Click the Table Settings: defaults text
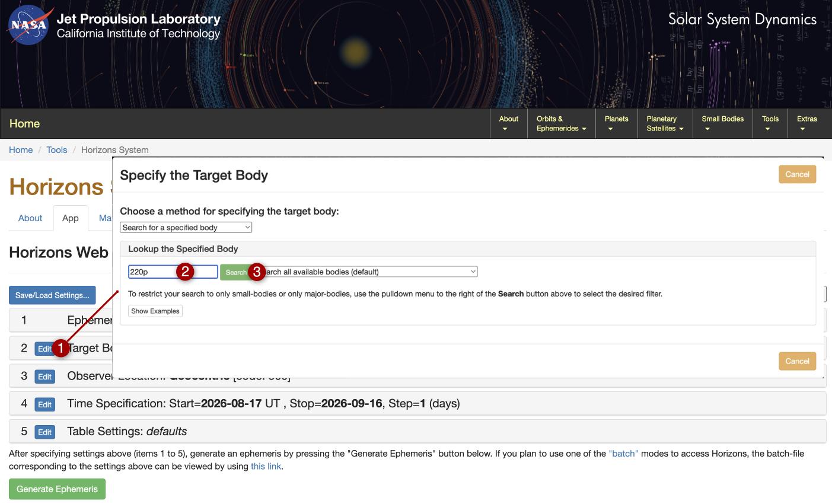This screenshot has width=832, height=504. pyautogui.click(x=127, y=432)
